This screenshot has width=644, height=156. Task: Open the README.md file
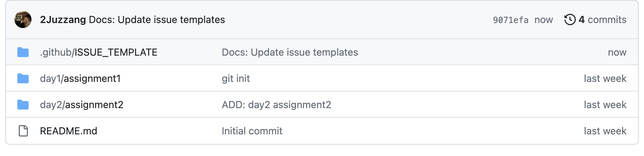click(x=68, y=131)
